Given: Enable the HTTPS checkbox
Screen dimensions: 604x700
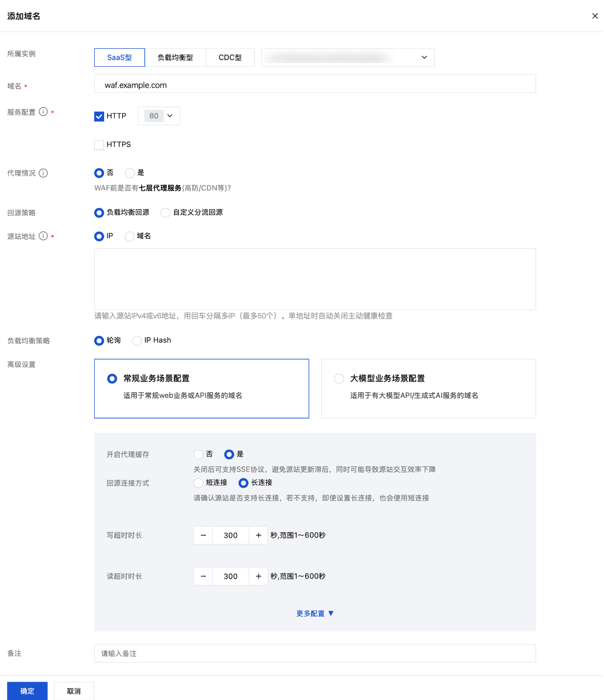Looking at the screenshot, I should pos(99,145).
